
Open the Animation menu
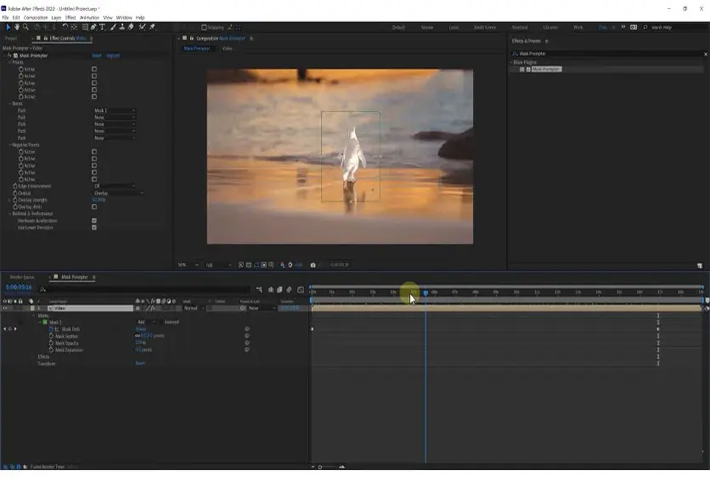click(x=90, y=17)
